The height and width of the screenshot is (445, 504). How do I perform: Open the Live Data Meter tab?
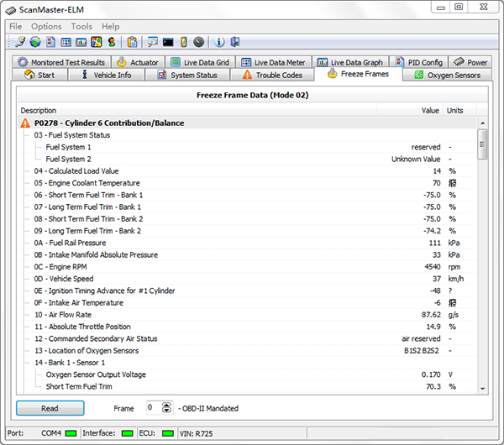[274, 62]
